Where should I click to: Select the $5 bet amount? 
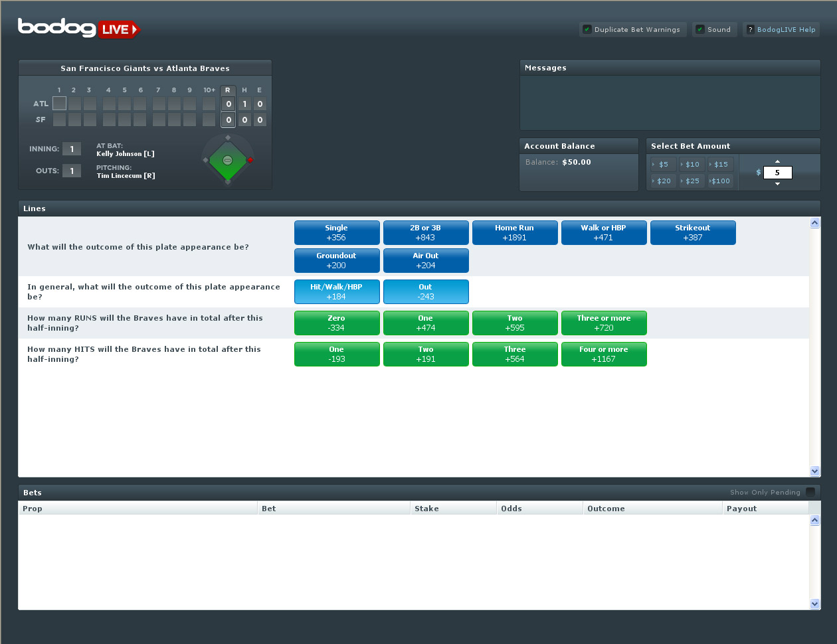[x=663, y=164]
